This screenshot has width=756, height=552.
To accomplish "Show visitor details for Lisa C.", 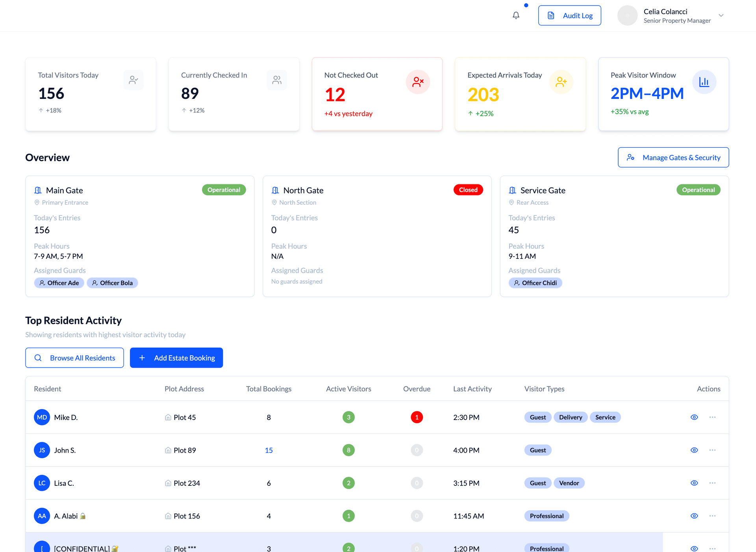I will click(694, 483).
